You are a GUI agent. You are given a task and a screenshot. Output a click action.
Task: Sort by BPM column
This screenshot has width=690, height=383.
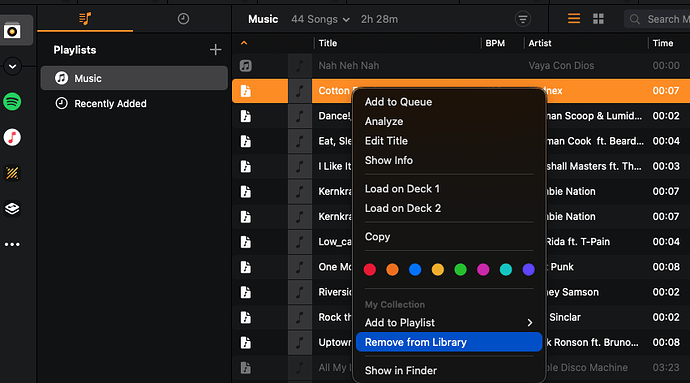point(495,43)
